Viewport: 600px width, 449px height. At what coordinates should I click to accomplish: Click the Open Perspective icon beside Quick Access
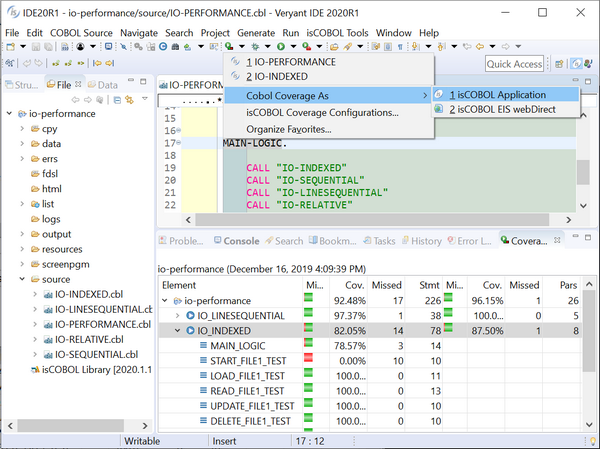[x=558, y=64]
